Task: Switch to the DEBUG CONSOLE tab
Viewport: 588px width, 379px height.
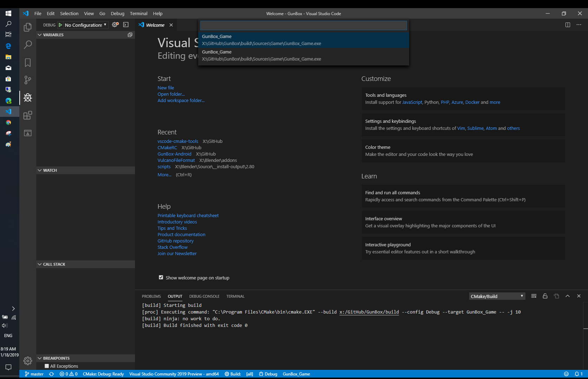Action: coord(204,296)
